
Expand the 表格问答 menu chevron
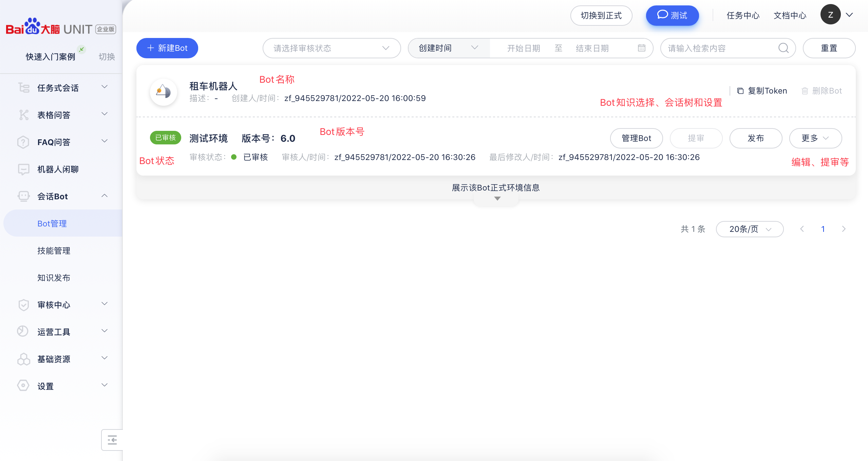coord(105,114)
